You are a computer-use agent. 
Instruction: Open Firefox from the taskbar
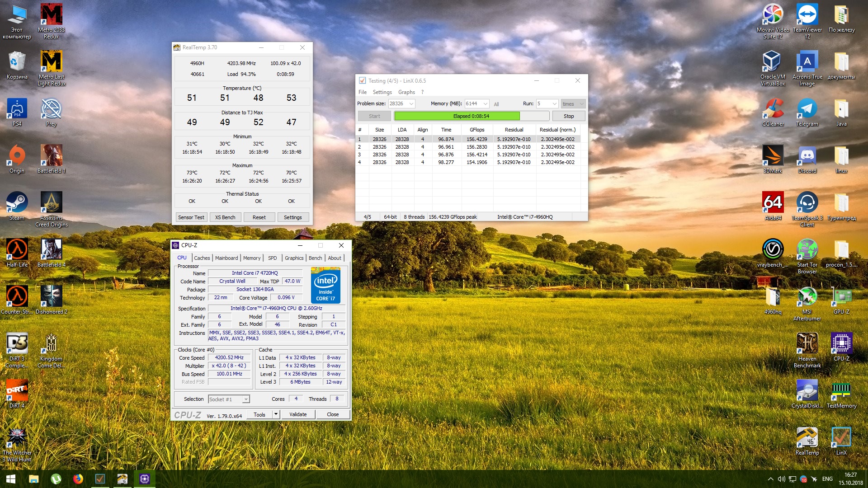click(x=78, y=479)
